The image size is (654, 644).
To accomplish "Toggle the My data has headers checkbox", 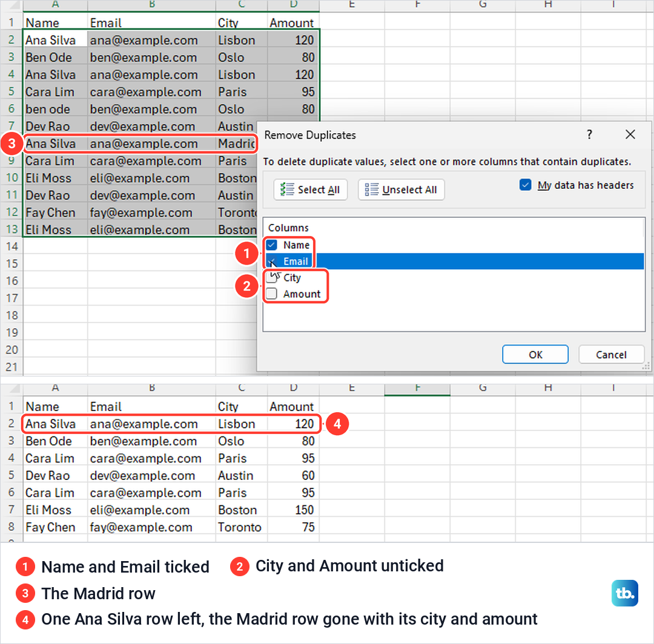I will coord(526,185).
